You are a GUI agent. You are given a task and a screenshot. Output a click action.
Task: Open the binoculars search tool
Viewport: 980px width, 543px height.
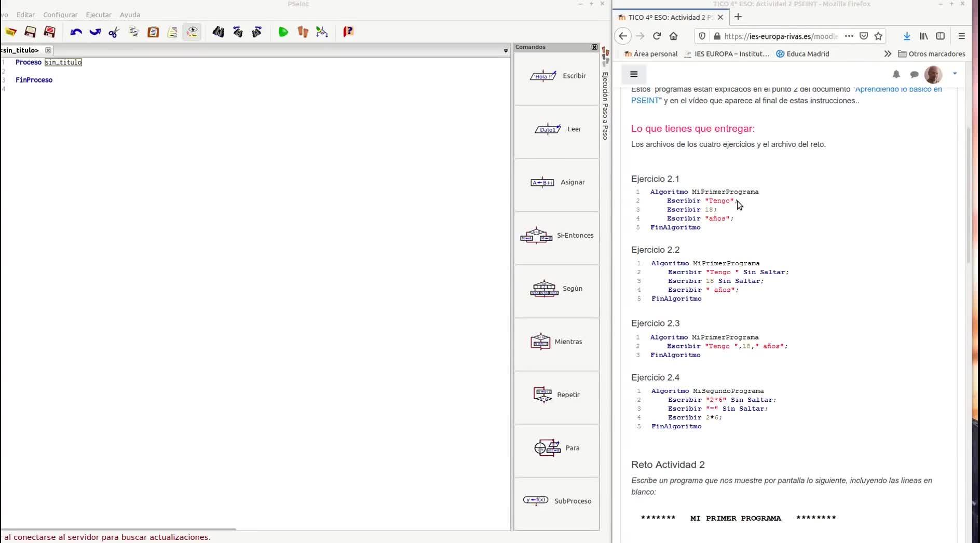218,32
